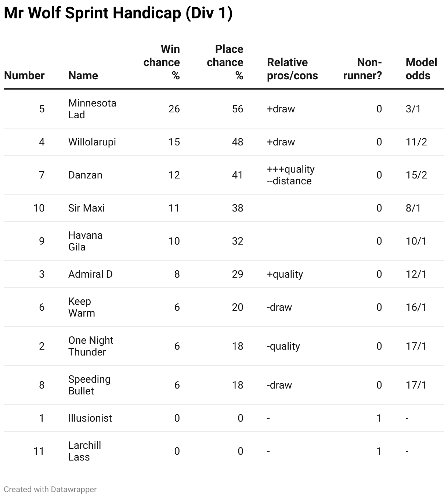Select the Minnesota Lad name cell

coord(92,109)
